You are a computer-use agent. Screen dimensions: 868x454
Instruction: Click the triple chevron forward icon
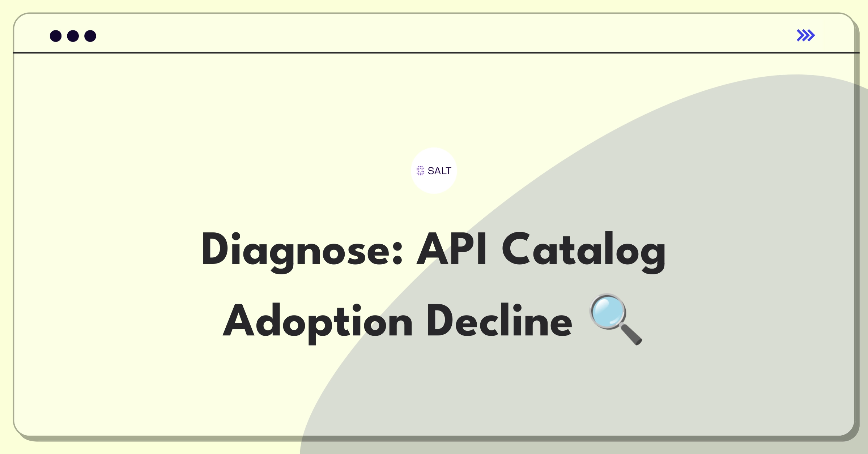pyautogui.click(x=805, y=35)
